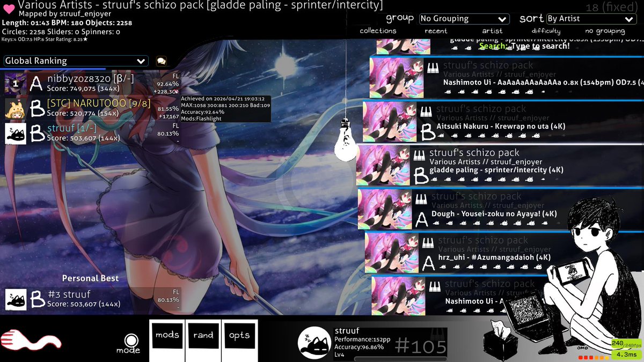The image size is (644, 362).
Task: Click the Mapped by struuf_enjoyer text
Action: coord(65,13)
